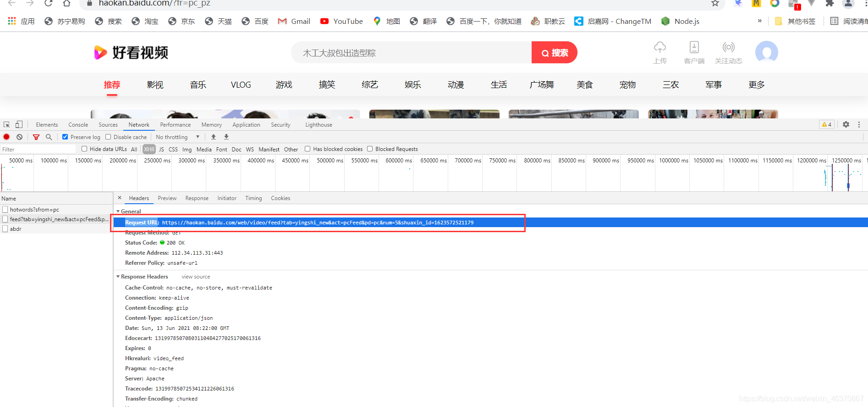The image size is (868, 407).
Task: Close the request details panel with the X
Action: tap(120, 198)
